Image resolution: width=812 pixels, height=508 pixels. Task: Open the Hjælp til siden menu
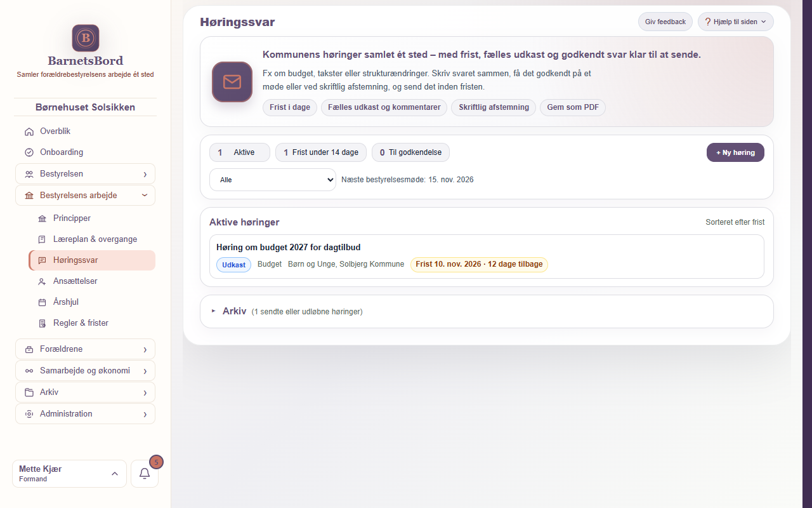click(x=736, y=22)
